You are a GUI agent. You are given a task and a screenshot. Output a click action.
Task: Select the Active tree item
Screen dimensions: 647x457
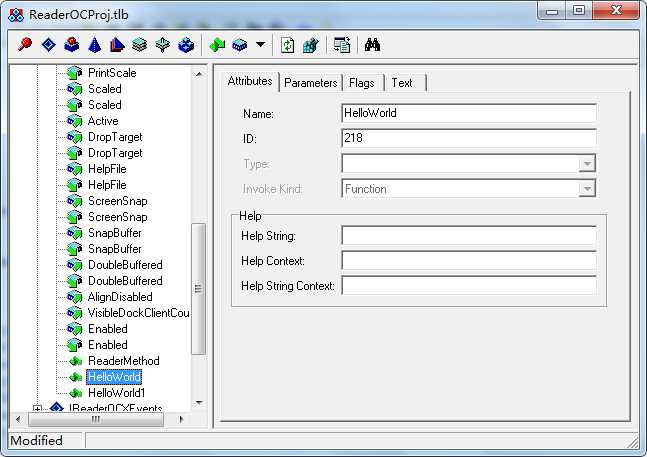pos(103,121)
